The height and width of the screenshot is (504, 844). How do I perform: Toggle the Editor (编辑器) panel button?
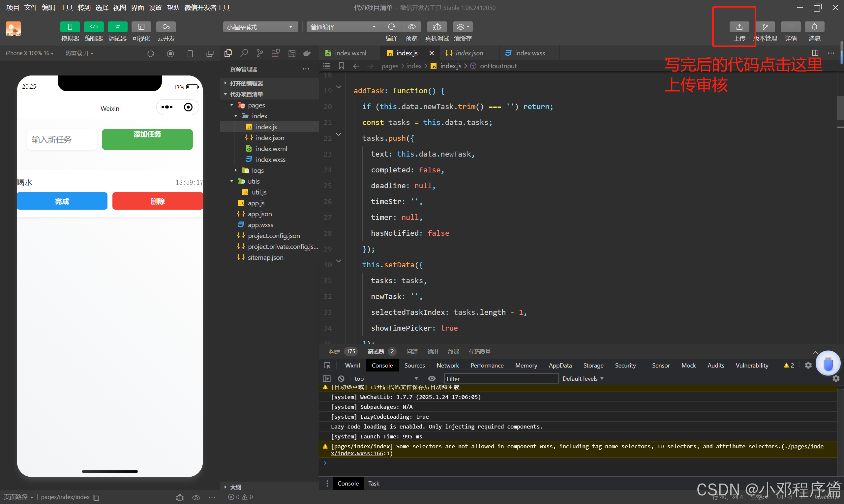[94, 27]
